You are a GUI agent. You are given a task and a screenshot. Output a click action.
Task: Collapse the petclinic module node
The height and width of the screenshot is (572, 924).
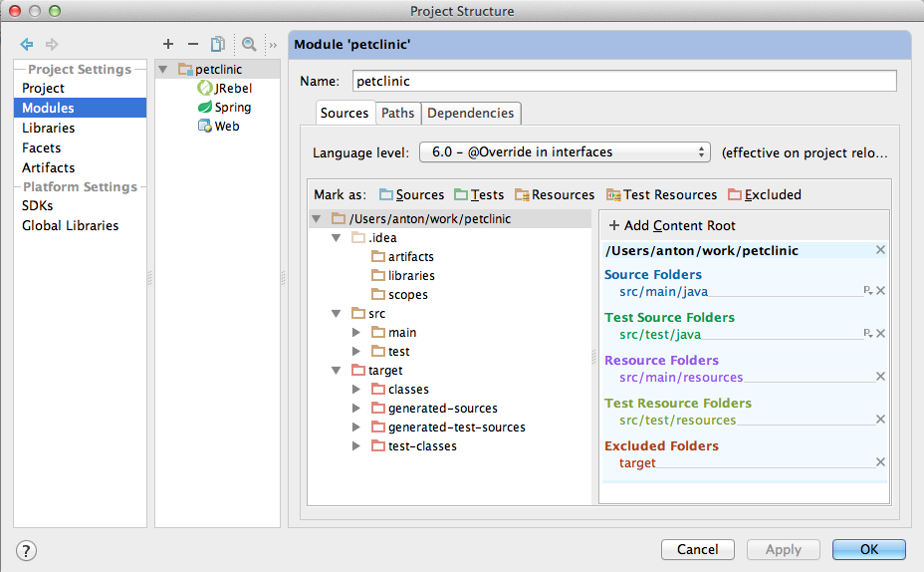point(163,70)
